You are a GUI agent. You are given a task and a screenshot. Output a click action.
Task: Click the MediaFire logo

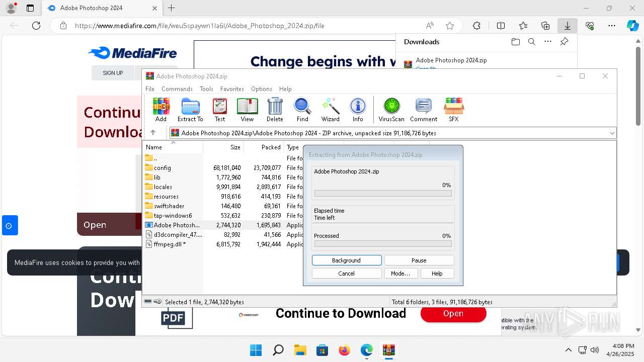point(132,53)
